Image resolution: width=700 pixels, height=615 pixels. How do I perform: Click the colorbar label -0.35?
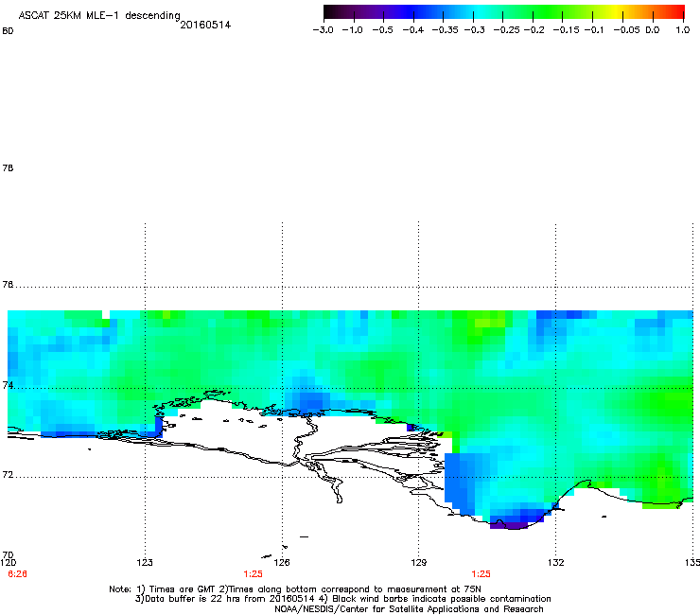pyautogui.click(x=445, y=30)
